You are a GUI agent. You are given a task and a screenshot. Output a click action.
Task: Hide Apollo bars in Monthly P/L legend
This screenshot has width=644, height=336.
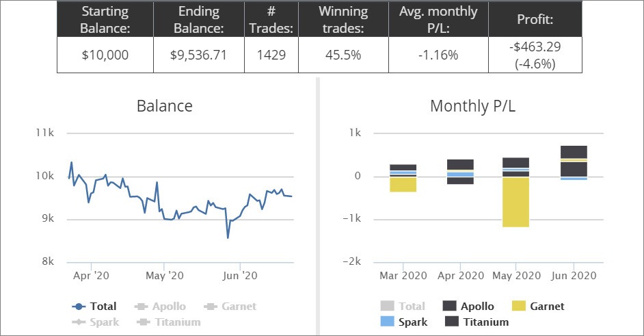click(x=468, y=306)
